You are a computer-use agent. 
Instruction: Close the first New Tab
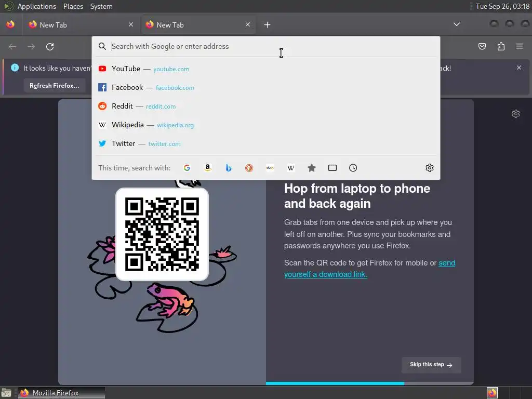[131, 24]
